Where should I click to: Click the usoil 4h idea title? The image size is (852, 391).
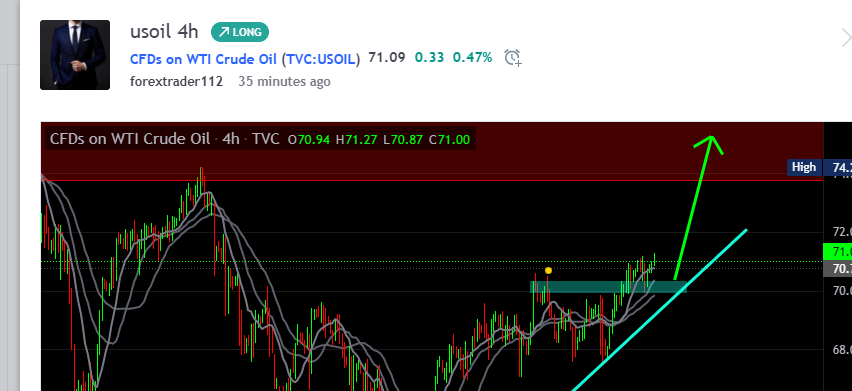click(x=164, y=31)
